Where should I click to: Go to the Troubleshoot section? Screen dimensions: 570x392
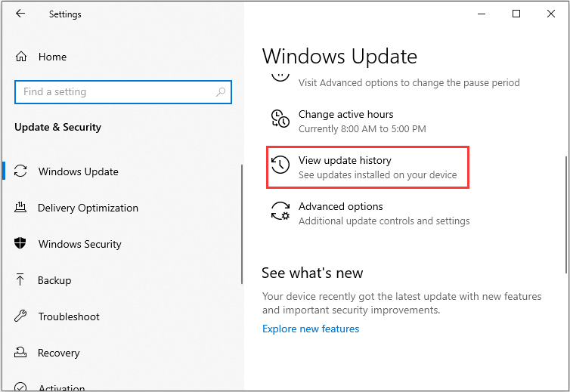[x=68, y=316]
